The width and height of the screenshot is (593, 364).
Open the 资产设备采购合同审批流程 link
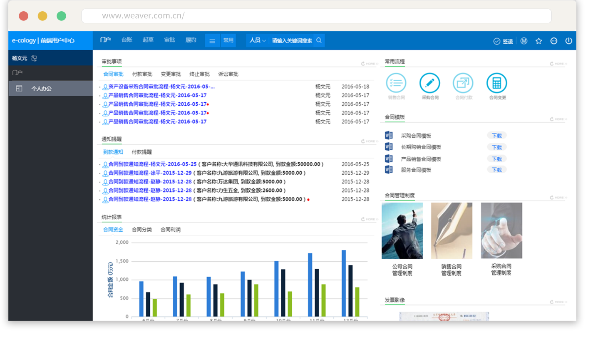click(x=161, y=87)
